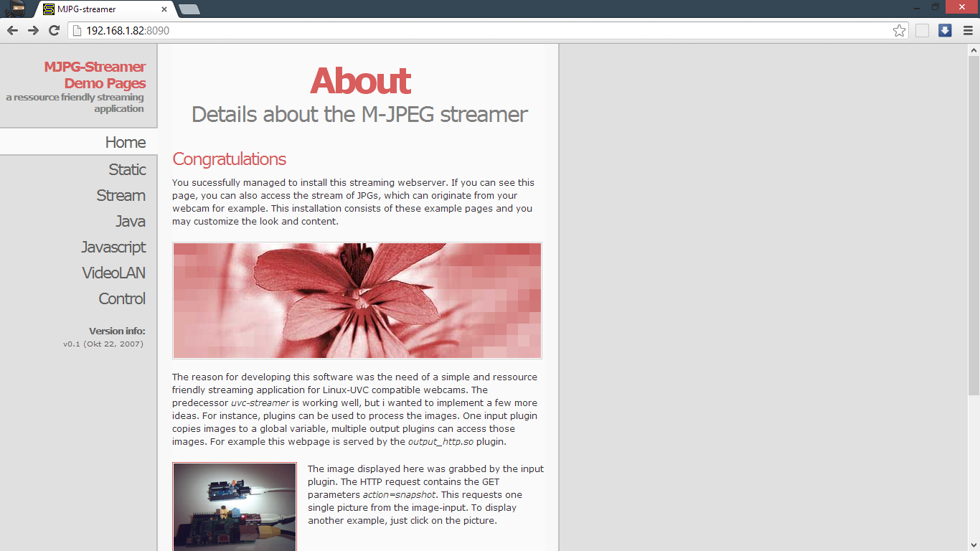Go to the Static page

click(x=127, y=169)
